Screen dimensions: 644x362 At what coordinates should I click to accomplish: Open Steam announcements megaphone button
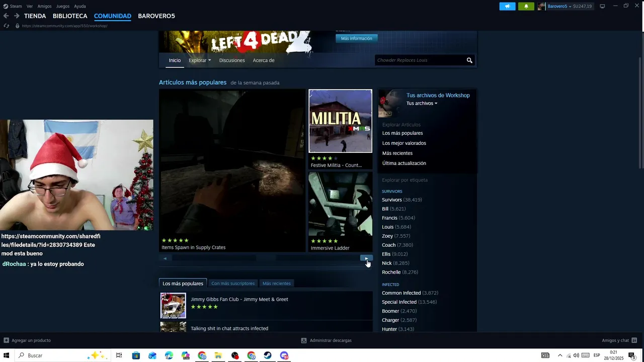pyautogui.click(x=507, y=6)
